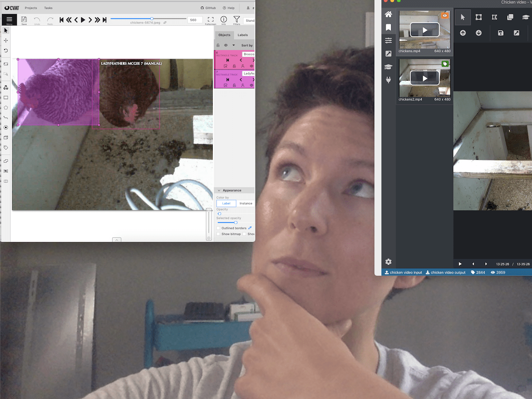Image resolution: width=532 pixels, height=399 pixels.
Task: Collapse the Appearance section
Action: (218, 190)
